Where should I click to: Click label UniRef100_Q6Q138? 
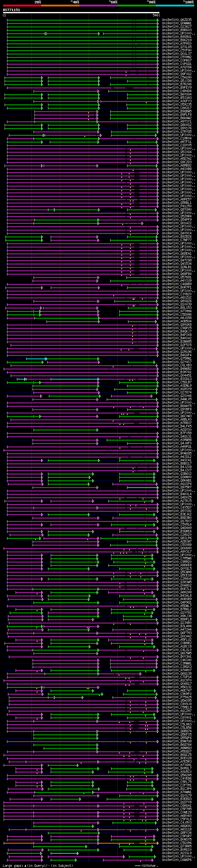click(177, 674)
